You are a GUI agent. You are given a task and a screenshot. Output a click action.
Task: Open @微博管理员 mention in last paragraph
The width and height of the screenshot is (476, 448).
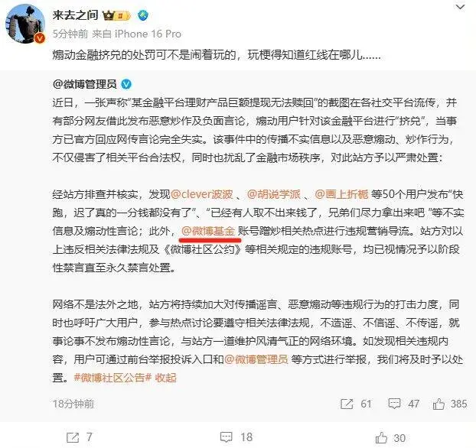pos(256,359)
